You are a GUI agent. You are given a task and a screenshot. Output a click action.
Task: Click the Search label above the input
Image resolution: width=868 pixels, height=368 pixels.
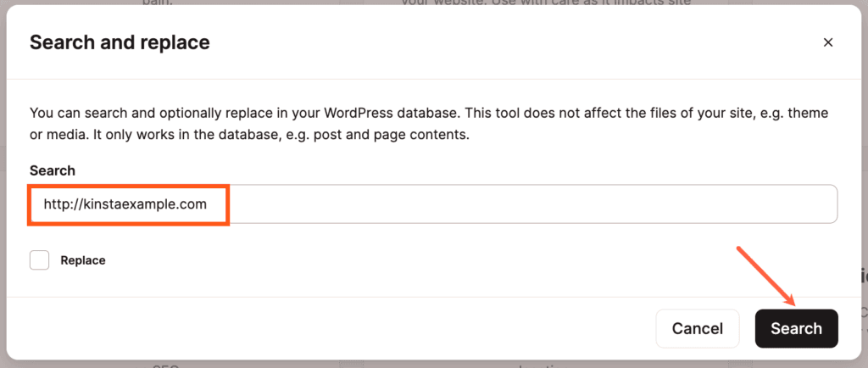tap(53, 170)
